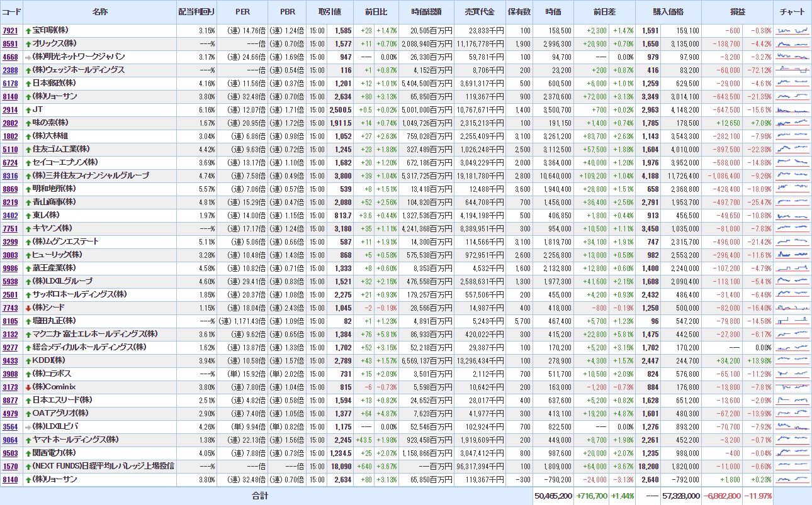Click the green up arrow beside KDDI(株)
Viewport: 812px width, 505px height.
pyautogui.click(x=28, y=360)
